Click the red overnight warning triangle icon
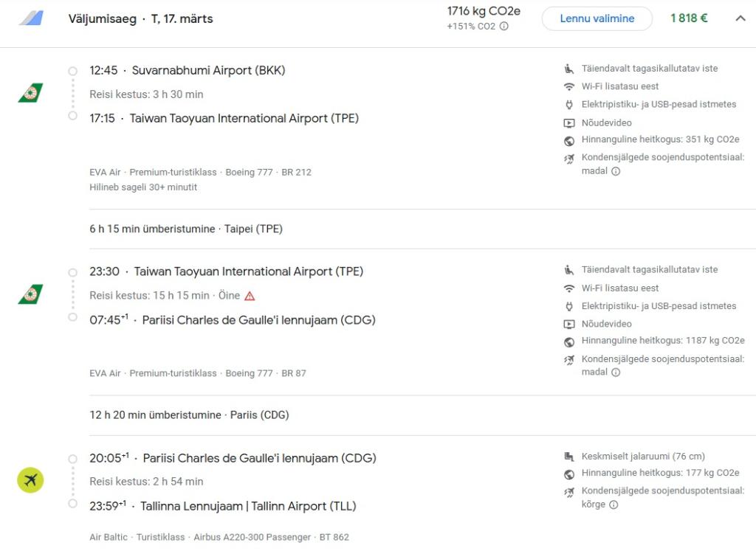 [x=250, y=296]
